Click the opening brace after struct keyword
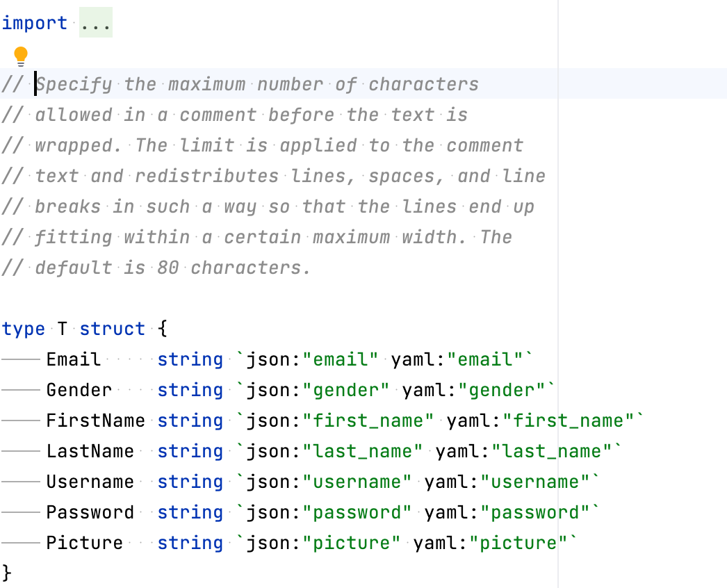 (163, 328)
